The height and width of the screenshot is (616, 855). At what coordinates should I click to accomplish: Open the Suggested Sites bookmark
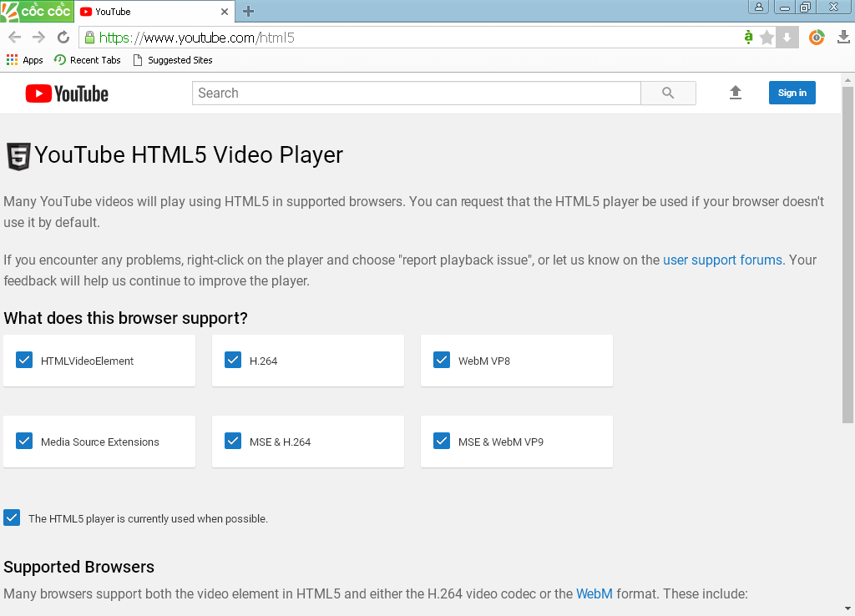[172, 60]
